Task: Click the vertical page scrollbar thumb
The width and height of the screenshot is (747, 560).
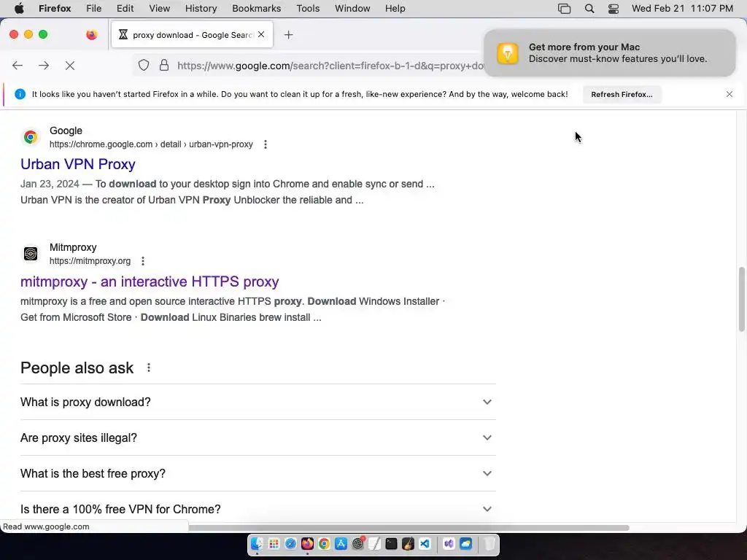Action: tap(741, 299)
